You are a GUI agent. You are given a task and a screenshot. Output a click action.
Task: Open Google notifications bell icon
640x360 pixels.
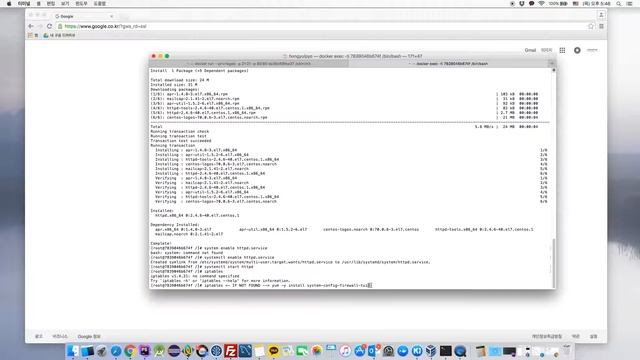coord(577,50)
